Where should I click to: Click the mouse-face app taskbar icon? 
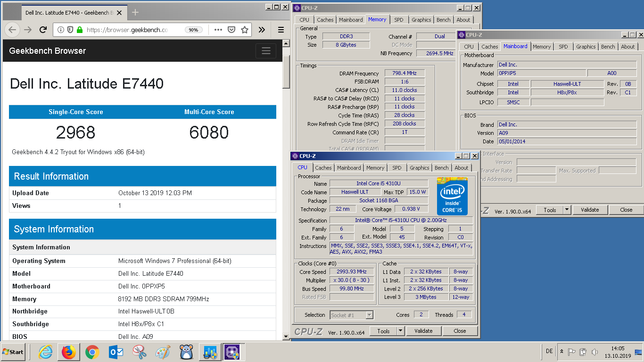pos(186,352)
